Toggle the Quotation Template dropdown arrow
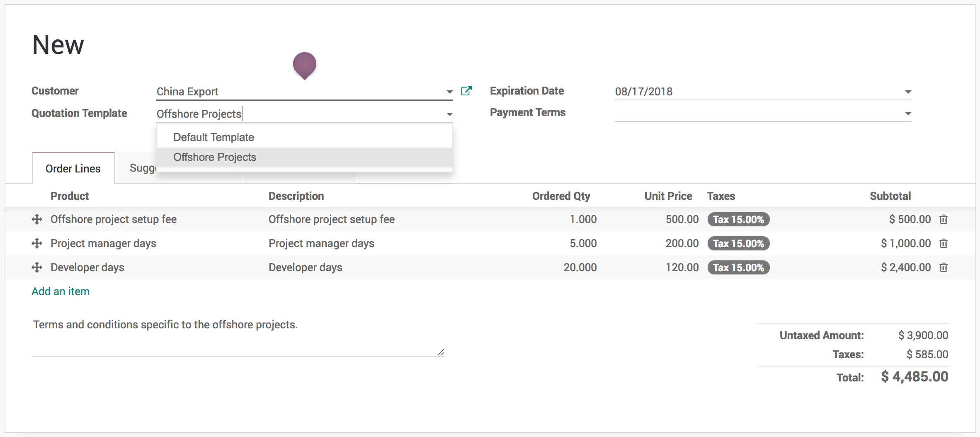Screen dimensions: 980x437 449,114
